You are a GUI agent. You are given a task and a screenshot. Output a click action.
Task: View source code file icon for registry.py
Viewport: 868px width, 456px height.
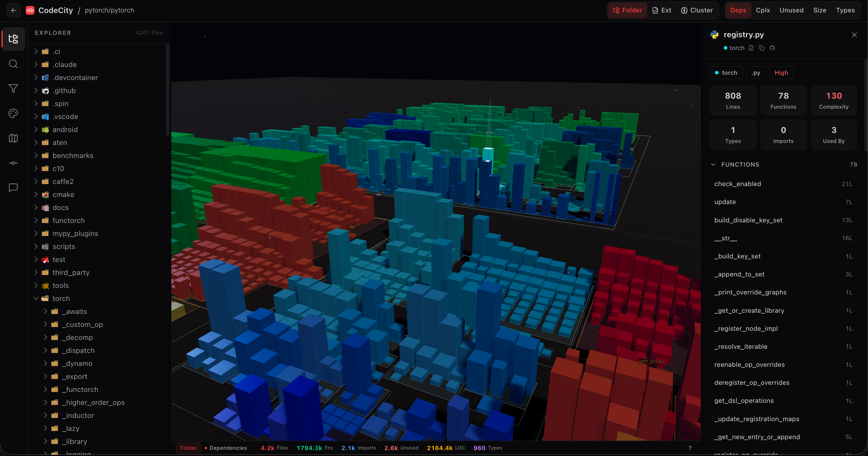click(751, 48)
